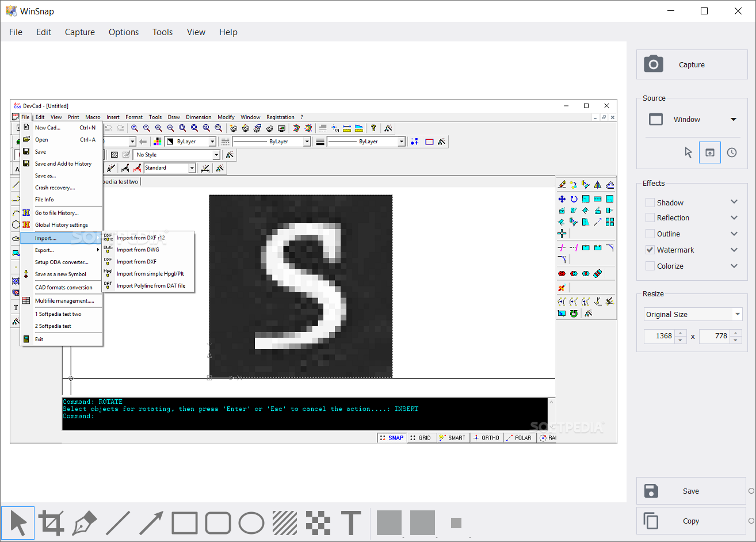Open the Options menu
Screen dimensions: 756x542
pos(124,32)
